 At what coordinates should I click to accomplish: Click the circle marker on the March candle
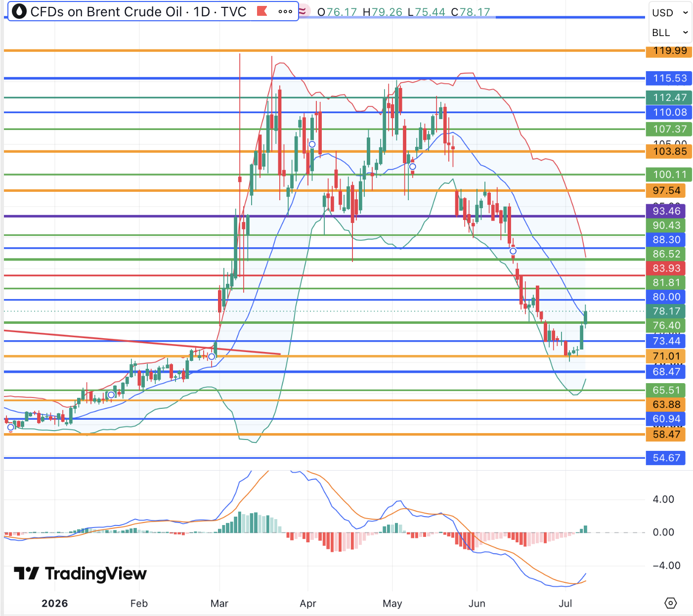click(212, 356)
